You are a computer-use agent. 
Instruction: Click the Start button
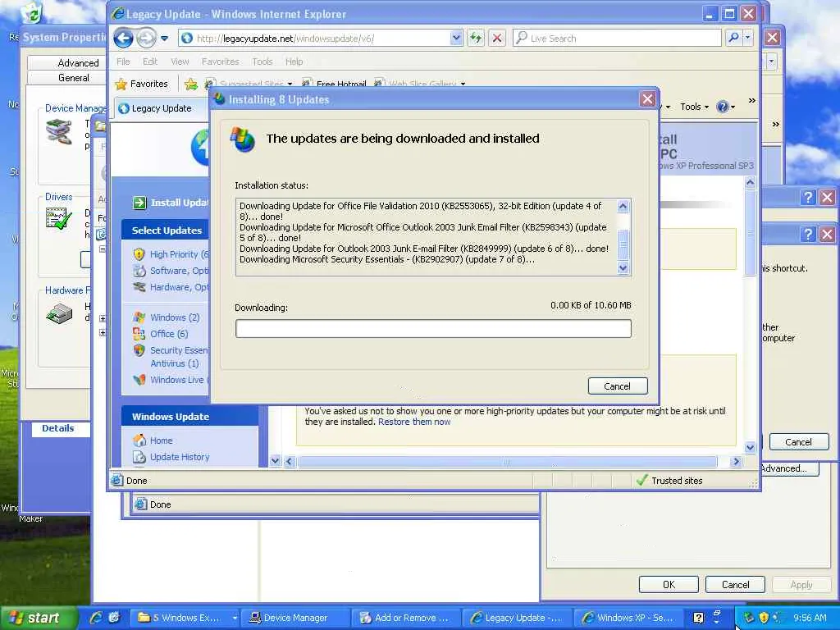point(39,618)
